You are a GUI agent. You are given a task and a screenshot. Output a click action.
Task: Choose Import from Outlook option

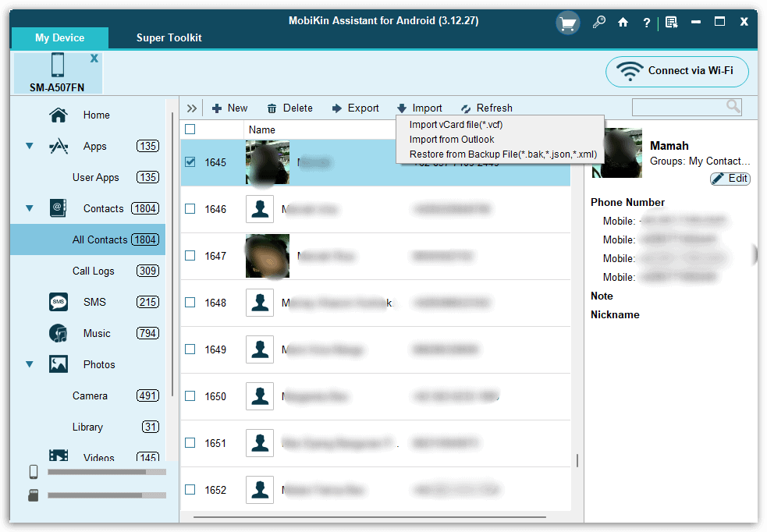[x=452, y=140]
